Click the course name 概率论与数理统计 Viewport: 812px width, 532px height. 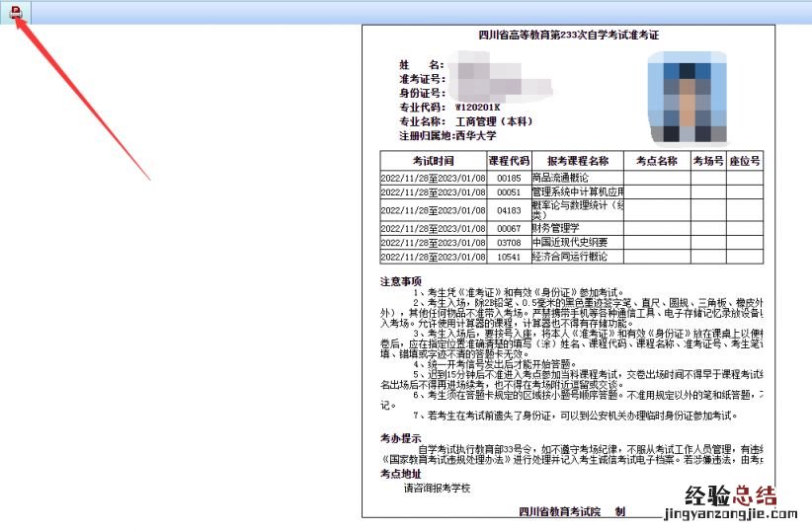point(578,210)
